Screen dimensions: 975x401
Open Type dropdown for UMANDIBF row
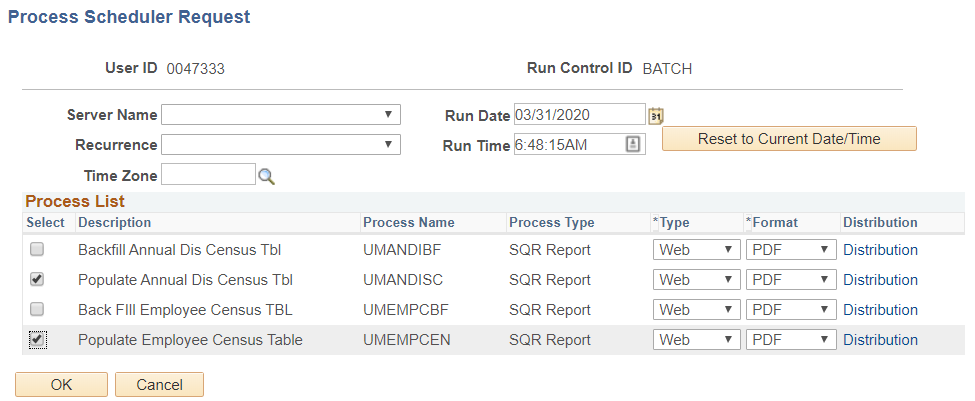(696, 250)
